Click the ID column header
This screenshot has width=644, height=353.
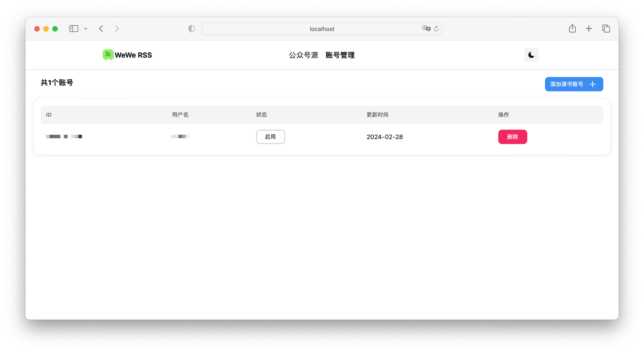[49, 115]
